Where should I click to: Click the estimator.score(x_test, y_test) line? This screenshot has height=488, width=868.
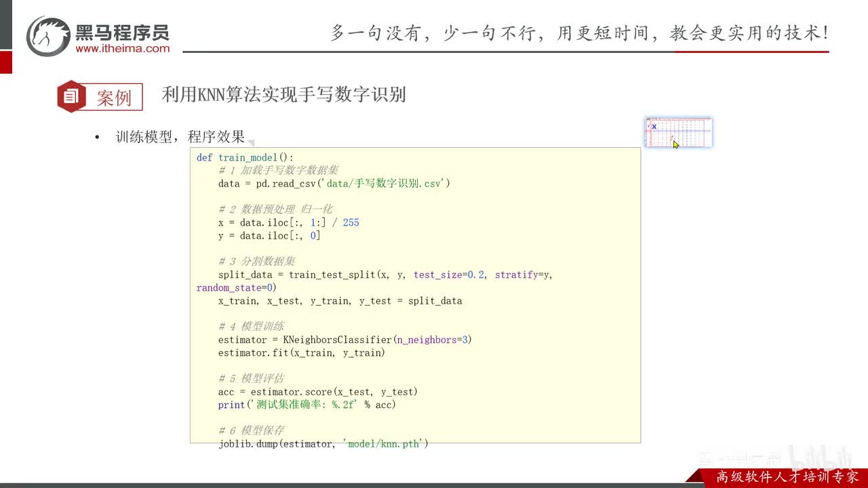pyautogui.click(x=318, y=392)
